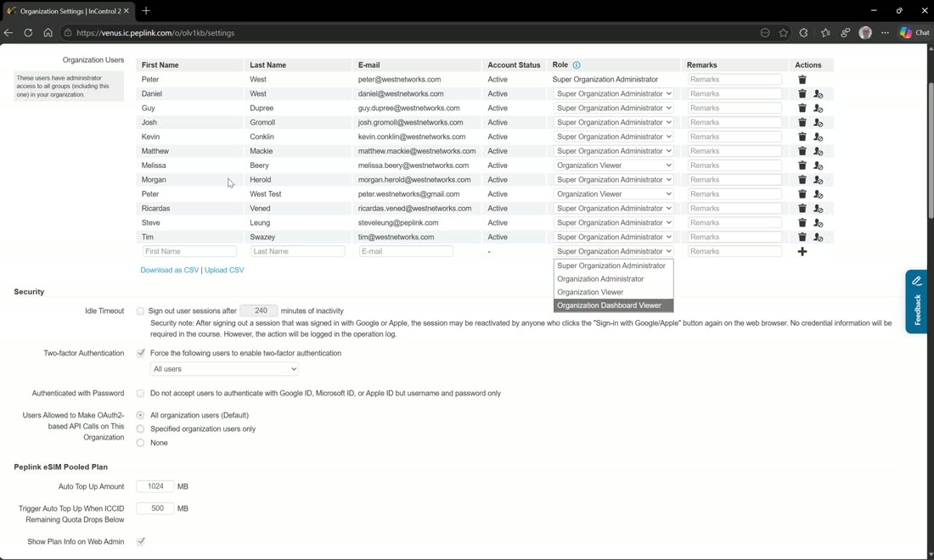Click the Upload CSV link
934x560 pixels.
click(224, 270)
